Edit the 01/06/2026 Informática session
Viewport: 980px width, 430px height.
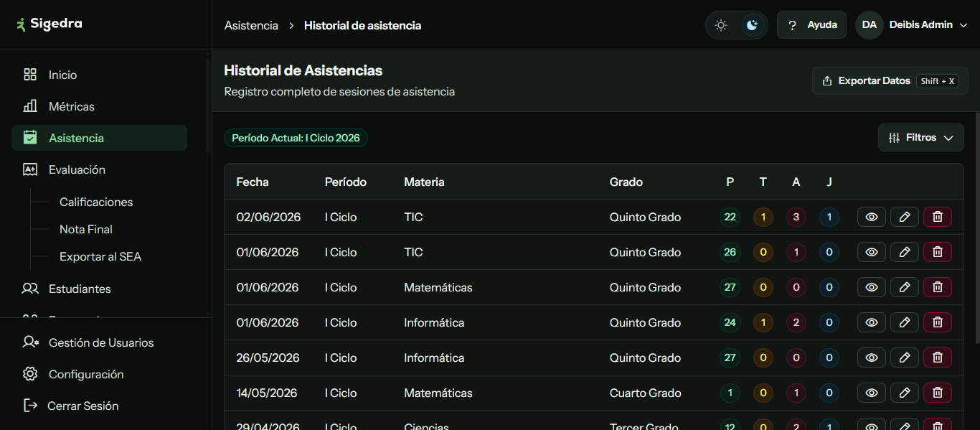[x=905, y=322]
